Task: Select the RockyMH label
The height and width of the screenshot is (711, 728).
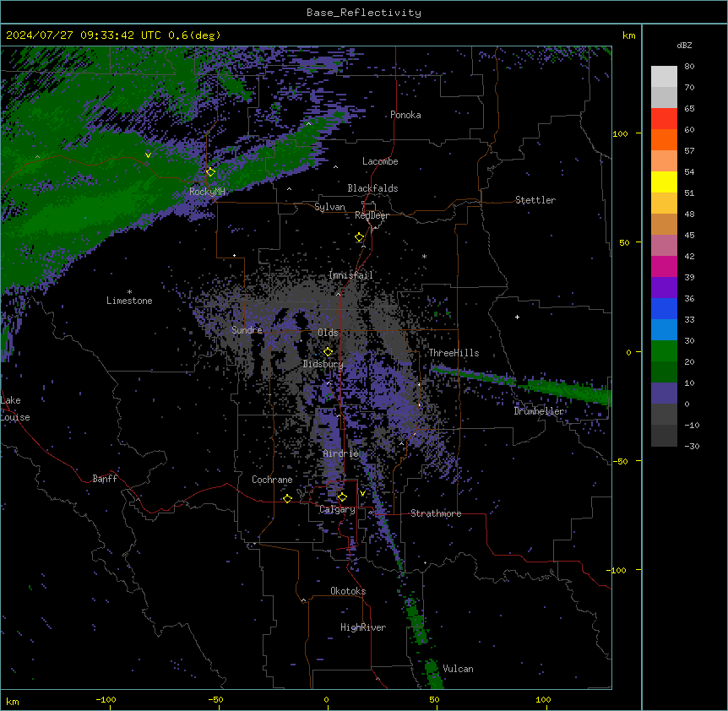Action: [x=207, y=192]
